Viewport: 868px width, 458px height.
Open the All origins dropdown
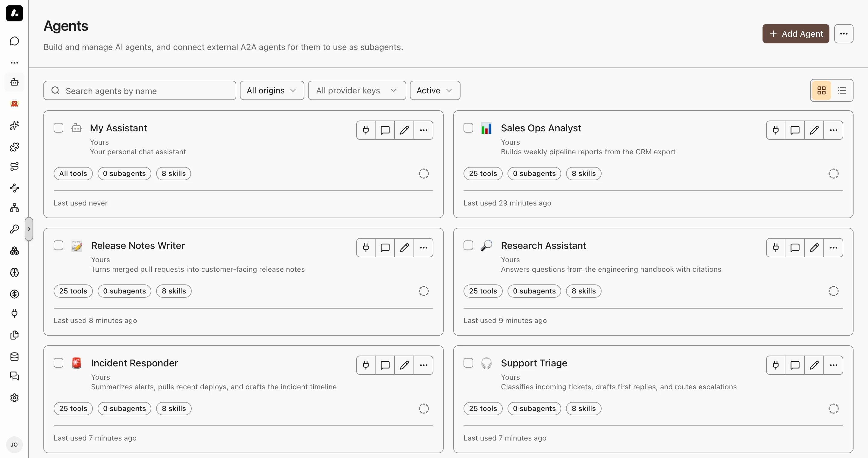pos(272,90)
